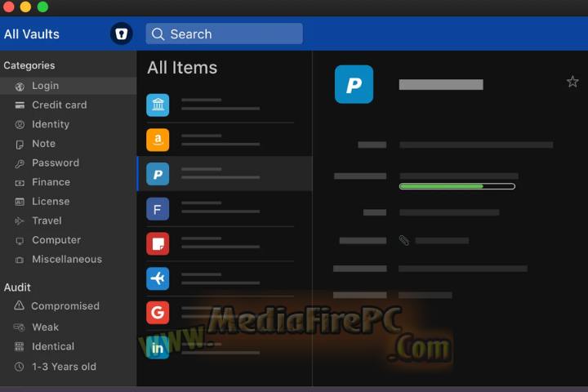588x392 pixels.
Task: Open the PayPal item in the list
Action: [225, 174]
